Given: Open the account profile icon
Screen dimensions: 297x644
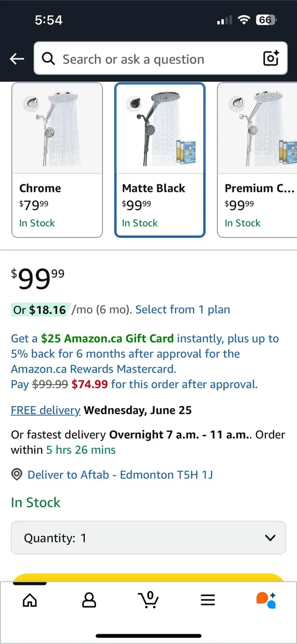Looking at the screenshot, I should click(89, 600).
